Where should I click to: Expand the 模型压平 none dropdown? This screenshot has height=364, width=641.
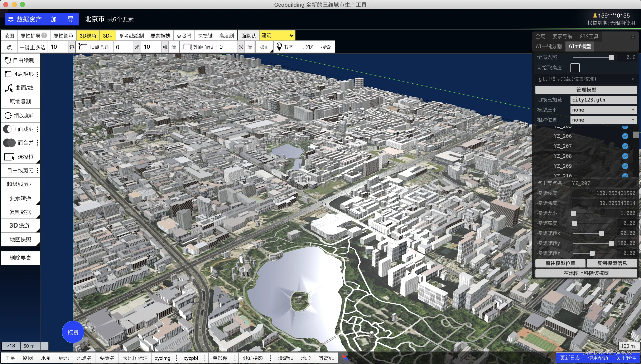[603, 110]
